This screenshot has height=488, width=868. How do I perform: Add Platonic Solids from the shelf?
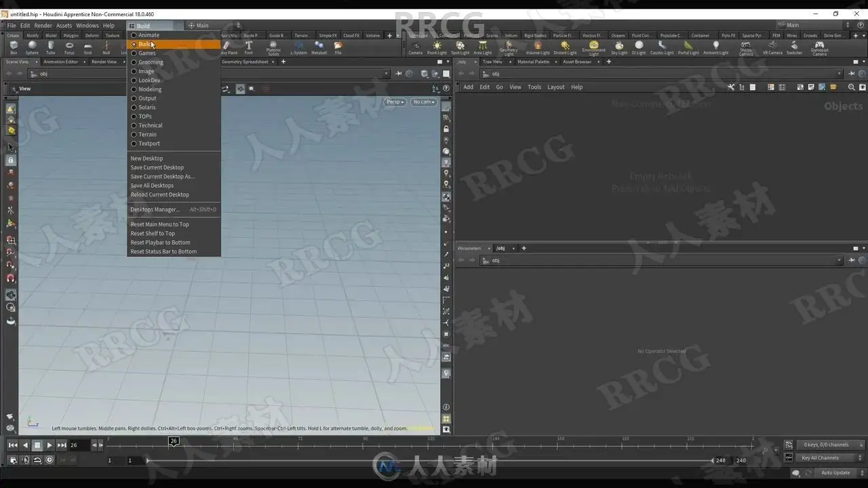[273, 48]
